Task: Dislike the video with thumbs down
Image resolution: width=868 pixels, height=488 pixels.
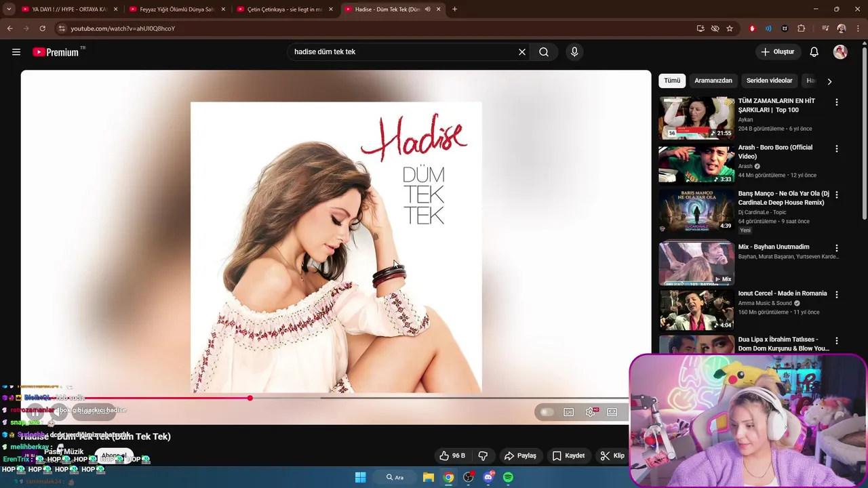Action: [x=483, y=455]
